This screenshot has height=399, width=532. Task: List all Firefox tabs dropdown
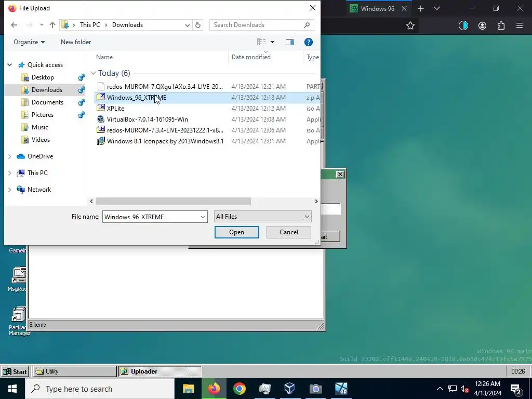437,8
